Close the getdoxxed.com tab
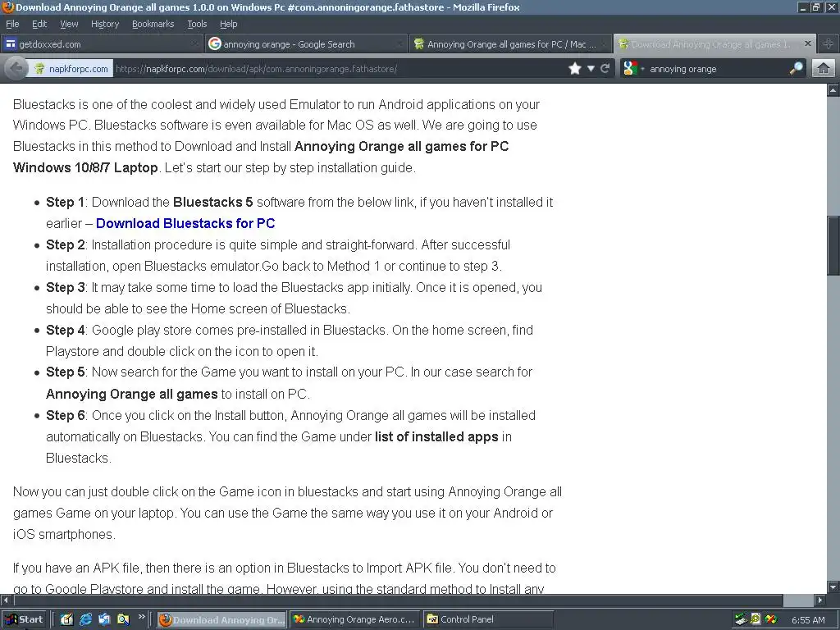The image size is (840, 630). pyautogui.click(x=195, y=44)
